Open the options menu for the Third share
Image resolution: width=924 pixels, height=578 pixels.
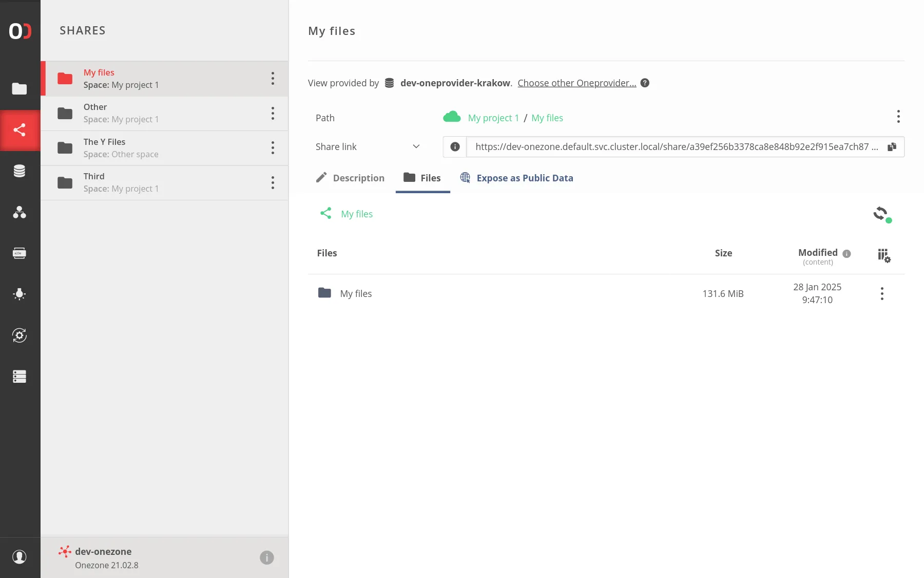coord(273,182)
